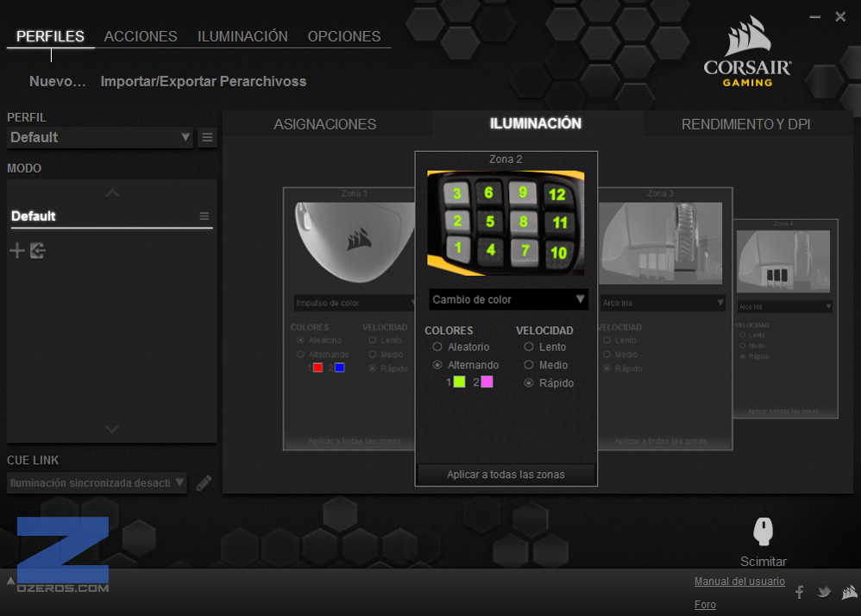Open the Default mode options menu icon
861x616 pixels.
tap(204, 217)
